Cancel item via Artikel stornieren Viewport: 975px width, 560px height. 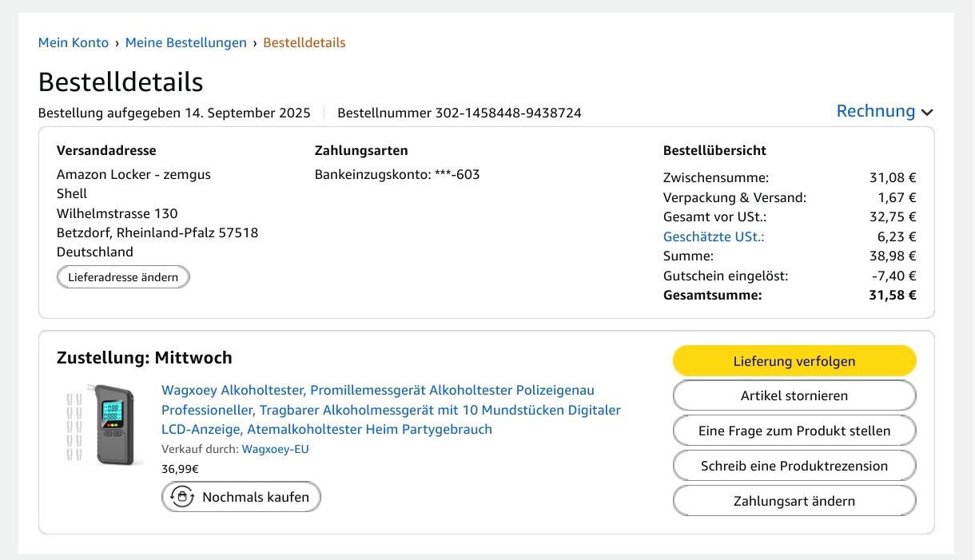[794, 395]
